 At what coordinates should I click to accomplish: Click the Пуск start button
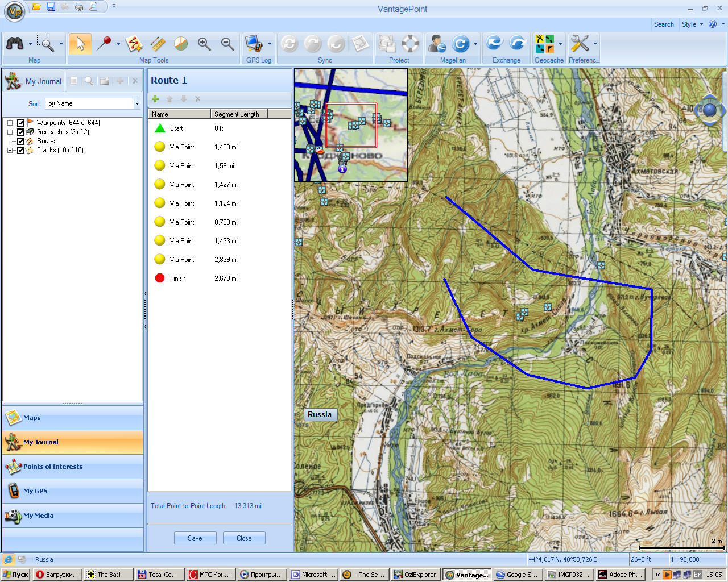(x=15, y=575)
